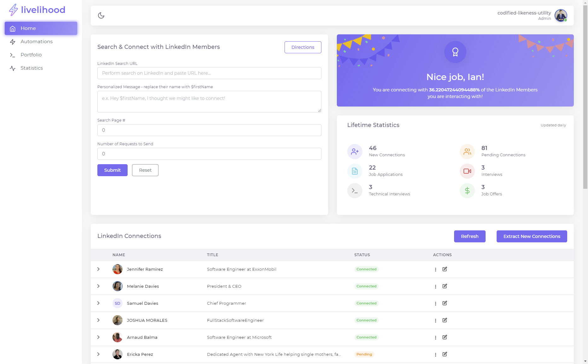Screen dimensions: 588x364
Task: Open the Statistics page in the sidebar
Action: point(32,68)
